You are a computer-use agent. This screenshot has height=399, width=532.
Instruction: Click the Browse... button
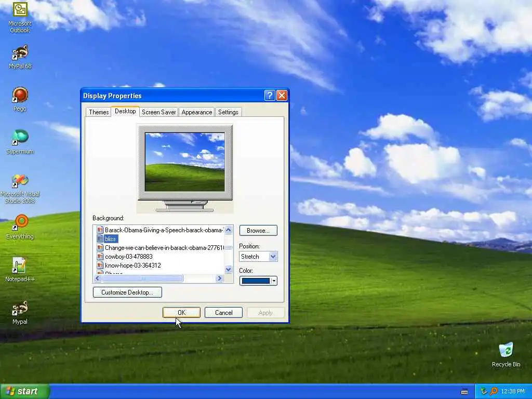click(x=258, y=230)
